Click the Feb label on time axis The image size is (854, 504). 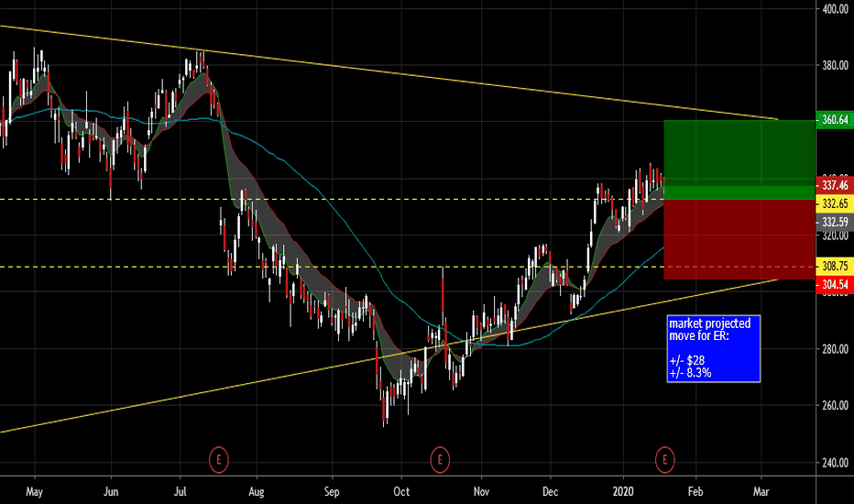(x=695, y=491)
